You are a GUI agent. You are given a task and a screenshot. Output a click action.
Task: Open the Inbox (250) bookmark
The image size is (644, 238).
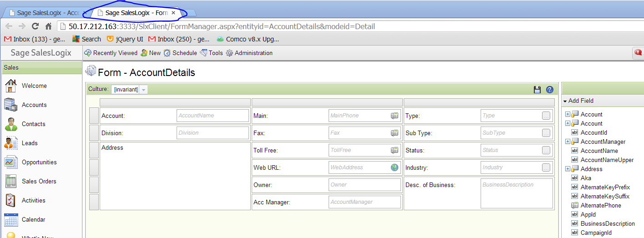pos(179,39)
